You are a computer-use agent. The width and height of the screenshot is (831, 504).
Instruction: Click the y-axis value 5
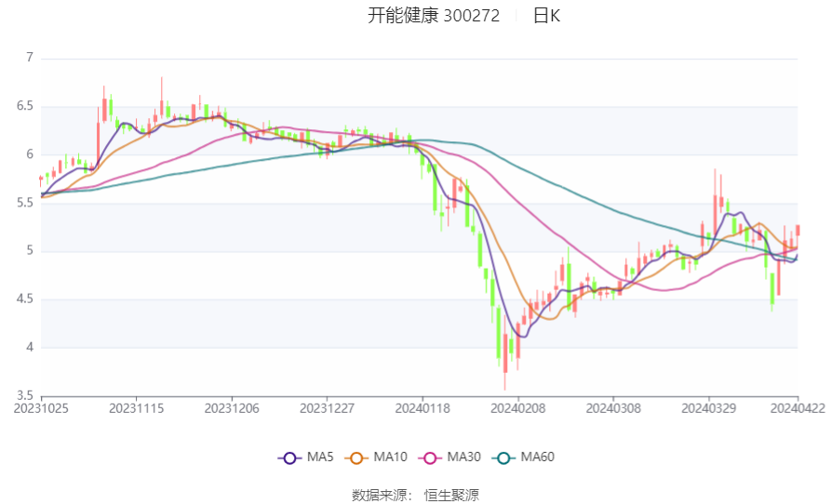30,250
